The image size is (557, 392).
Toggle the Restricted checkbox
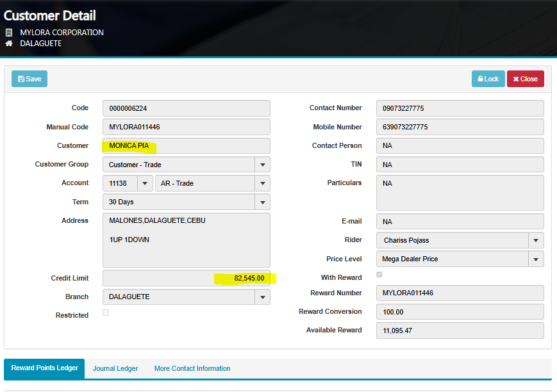tap(106, 313)
